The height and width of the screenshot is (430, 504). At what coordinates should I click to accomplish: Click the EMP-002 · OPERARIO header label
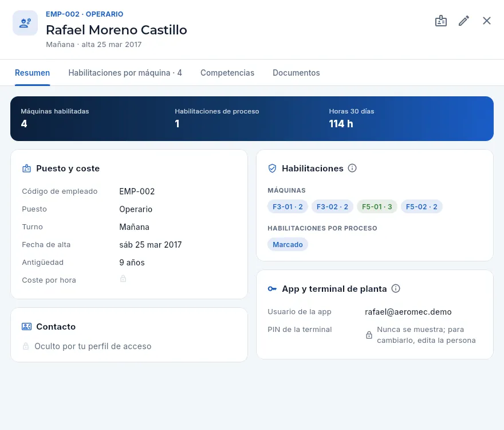point(85,14)
